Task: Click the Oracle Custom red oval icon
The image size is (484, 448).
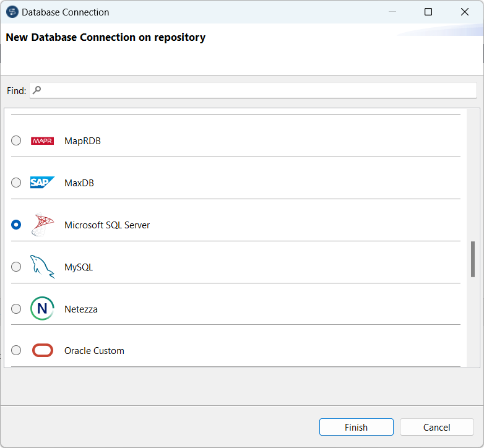Action: coord(42,351)
